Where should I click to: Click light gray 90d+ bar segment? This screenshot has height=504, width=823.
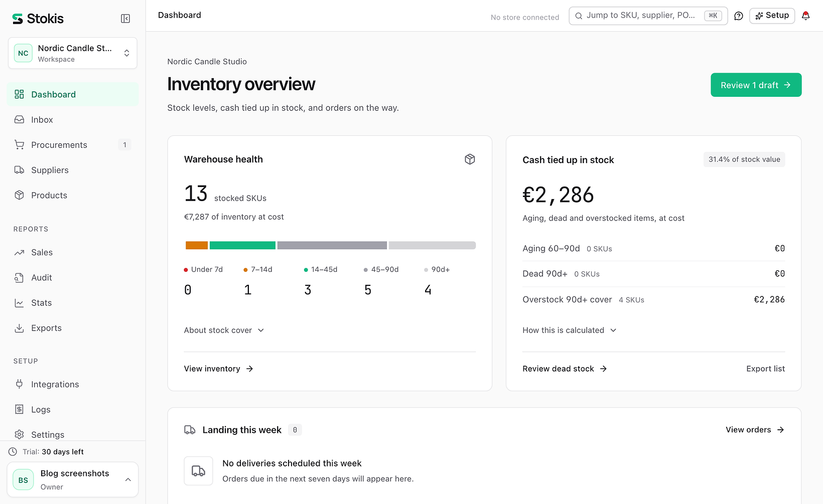[432, 245]
